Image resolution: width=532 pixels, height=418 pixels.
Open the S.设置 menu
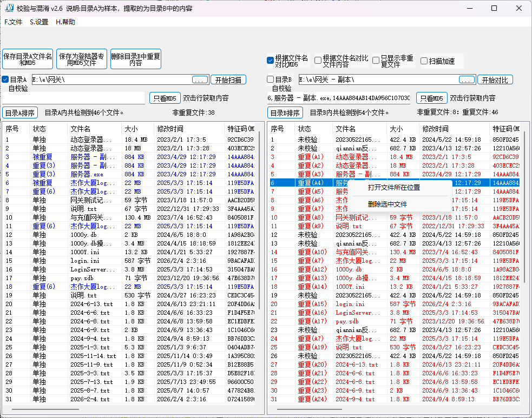click(x=39, y=22)
